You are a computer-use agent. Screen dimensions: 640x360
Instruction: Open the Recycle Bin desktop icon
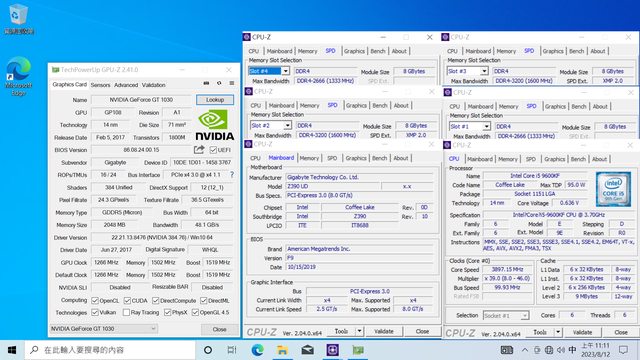click(18, 18)
